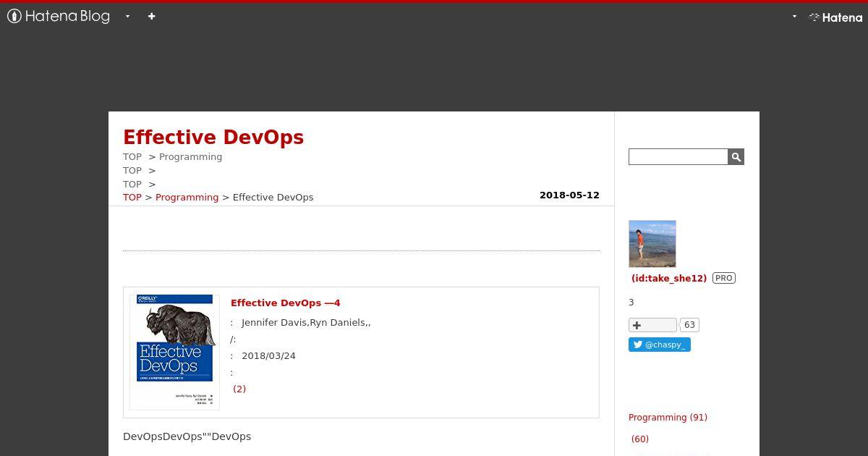Click the gray Programming breadcrumb link
This screenshot has width=868, height=456.
click(x=190, y=156)
